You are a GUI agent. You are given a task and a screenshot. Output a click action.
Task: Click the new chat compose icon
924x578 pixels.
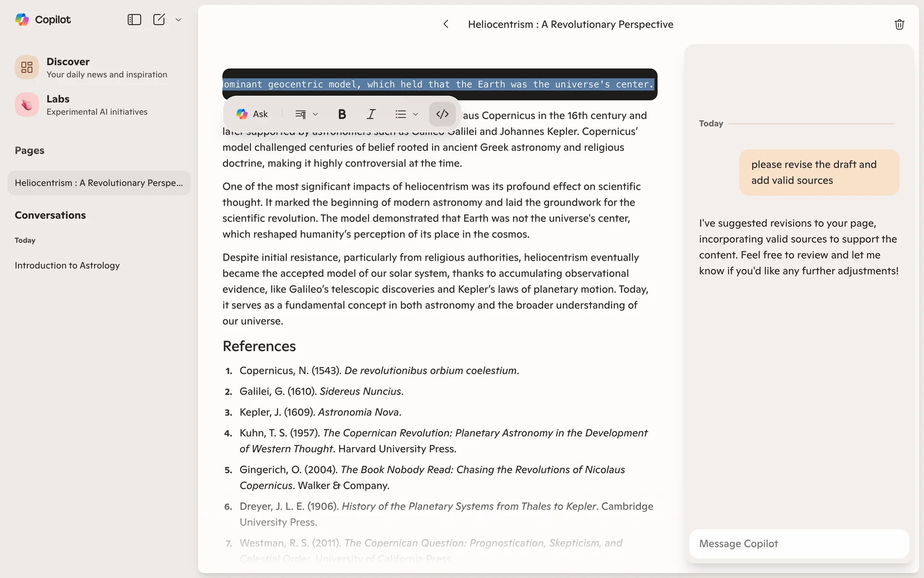pyautogui.click(x=159, y=20)
